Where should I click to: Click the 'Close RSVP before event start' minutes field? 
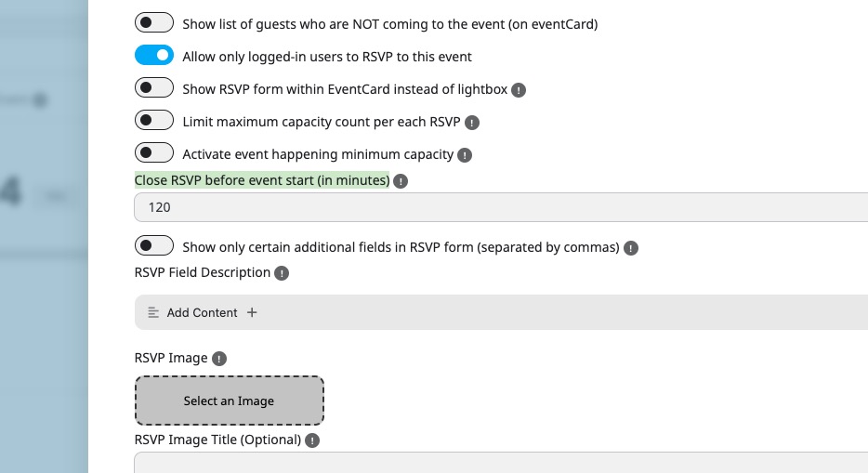pyautogui.click(x=502, y=207)
